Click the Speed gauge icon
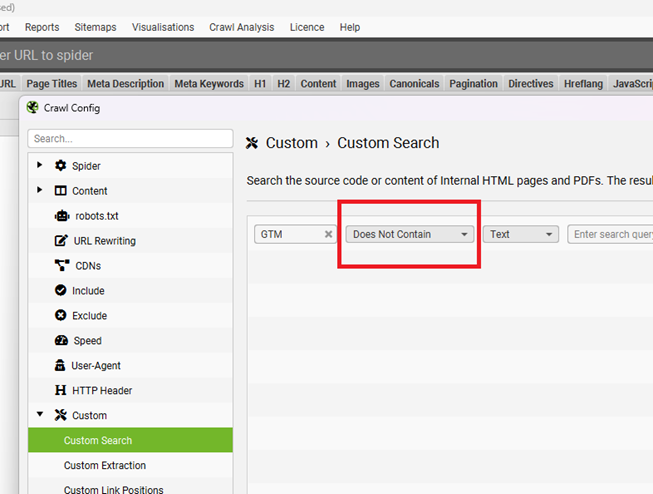 coord(61,340)
